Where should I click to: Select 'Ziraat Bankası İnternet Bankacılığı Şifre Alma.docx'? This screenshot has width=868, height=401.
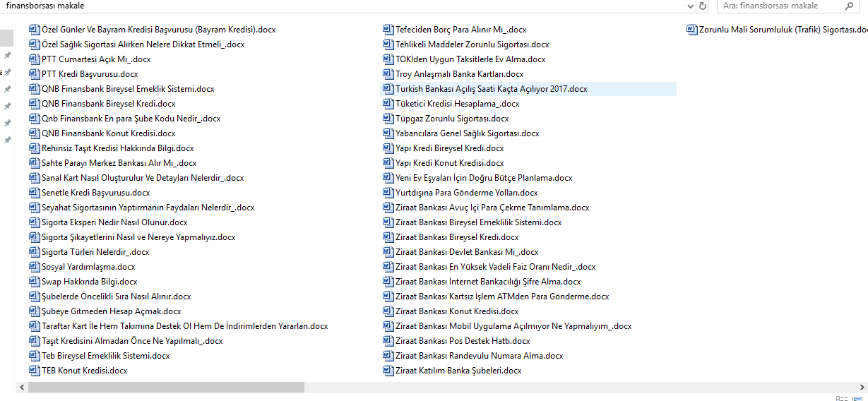tap(488, 282)
